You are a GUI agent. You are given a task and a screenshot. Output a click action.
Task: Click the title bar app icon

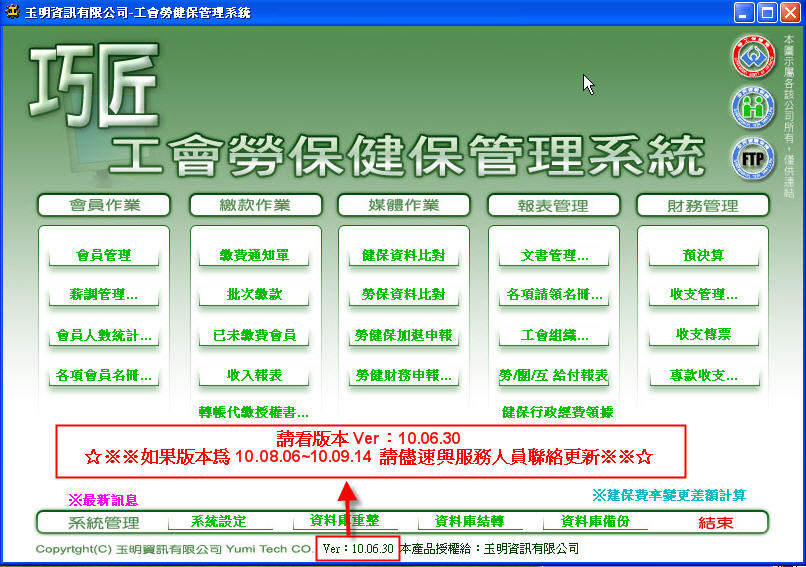(11, 11)
